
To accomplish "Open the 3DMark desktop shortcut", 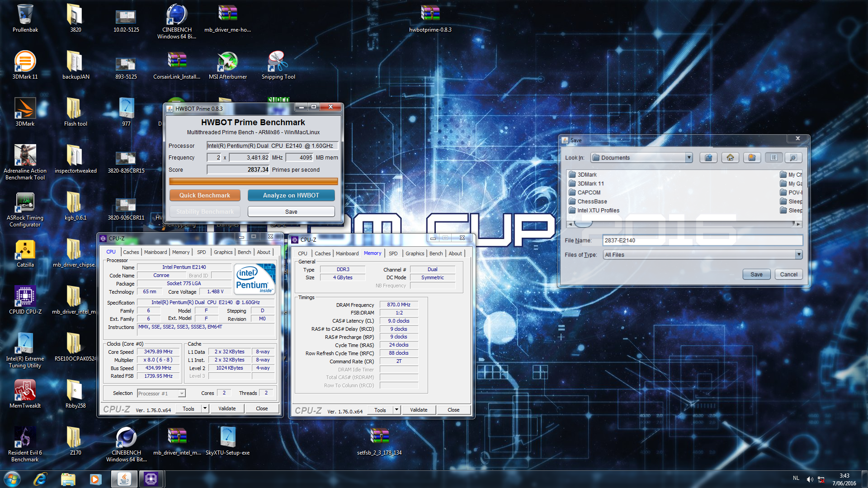I will tap(25, 112).
